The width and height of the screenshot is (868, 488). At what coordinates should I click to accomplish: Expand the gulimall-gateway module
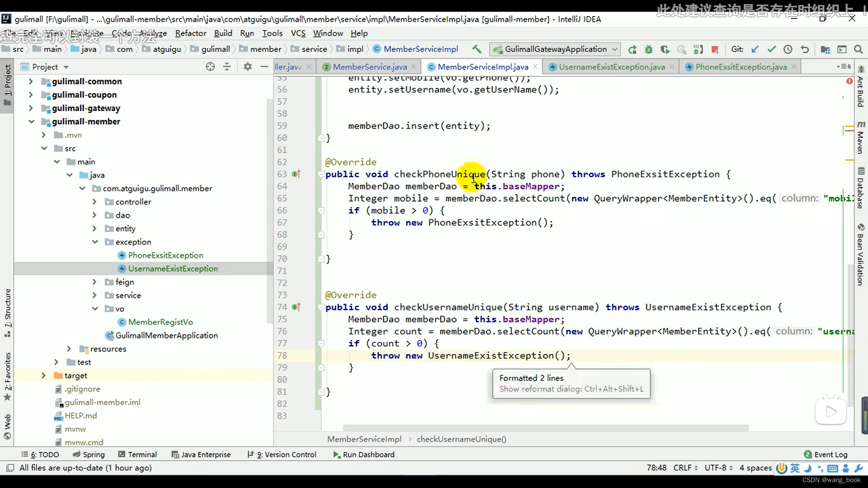[x=31, y=108]
